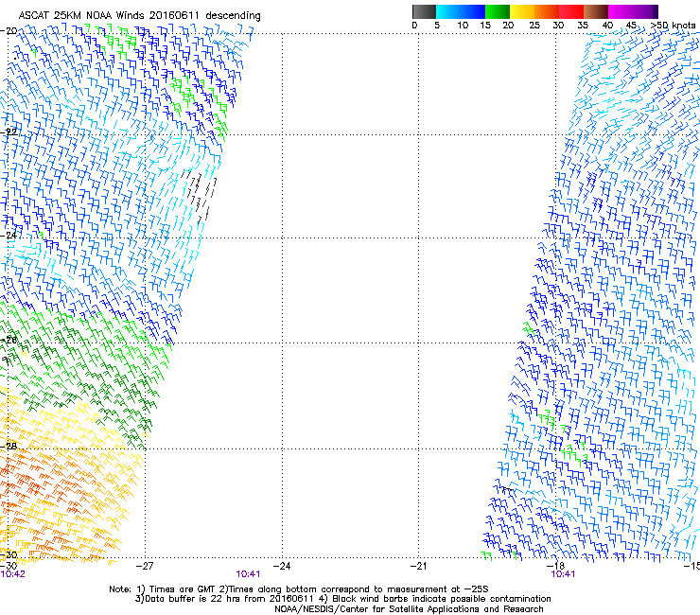Click the latitude label '-28'
Screen dimensions: 700x615
pyautogui.click(x=9, y=446)
